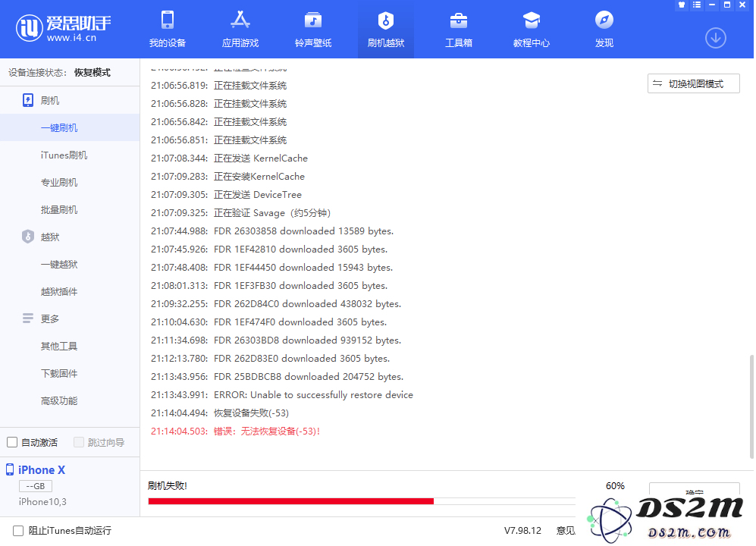The width and height of the screenshot is (756, 546).
Task: Toggle the 自动激活 checkbox
Action: tap(12, 442)
